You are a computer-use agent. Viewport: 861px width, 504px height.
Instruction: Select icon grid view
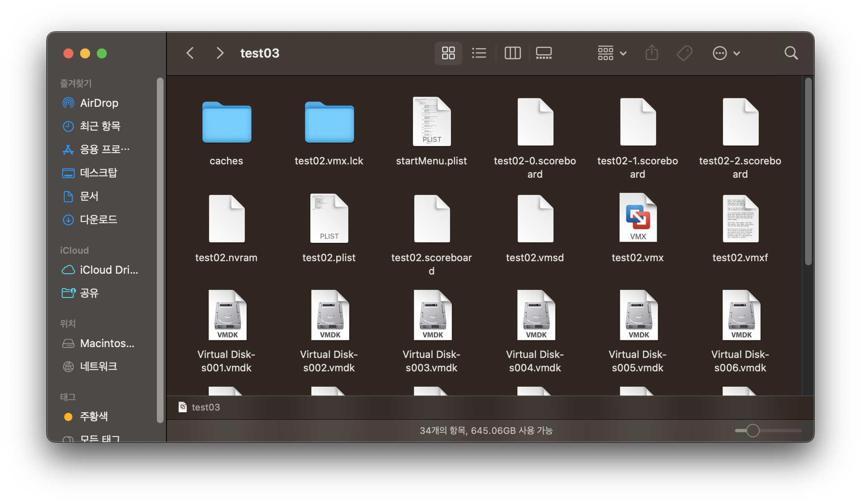point(448,53)
